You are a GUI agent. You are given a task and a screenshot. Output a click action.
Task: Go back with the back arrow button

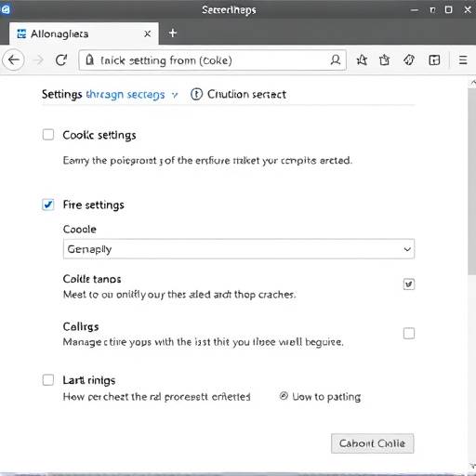(14, 59)
